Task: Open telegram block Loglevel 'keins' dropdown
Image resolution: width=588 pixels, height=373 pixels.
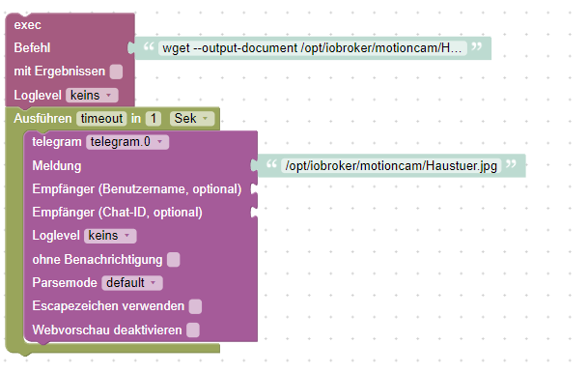Action: pyautogui.click(x=110, y=236)
